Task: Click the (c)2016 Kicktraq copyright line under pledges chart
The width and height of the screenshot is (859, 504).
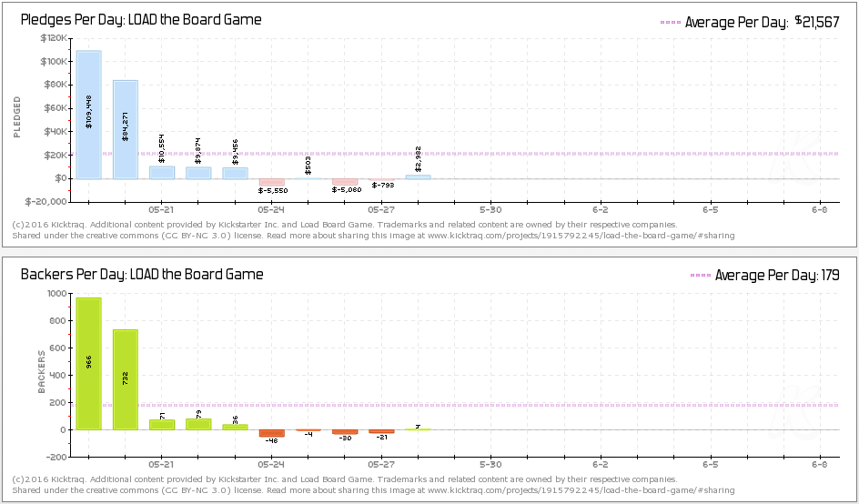Action: coord(345,225)
